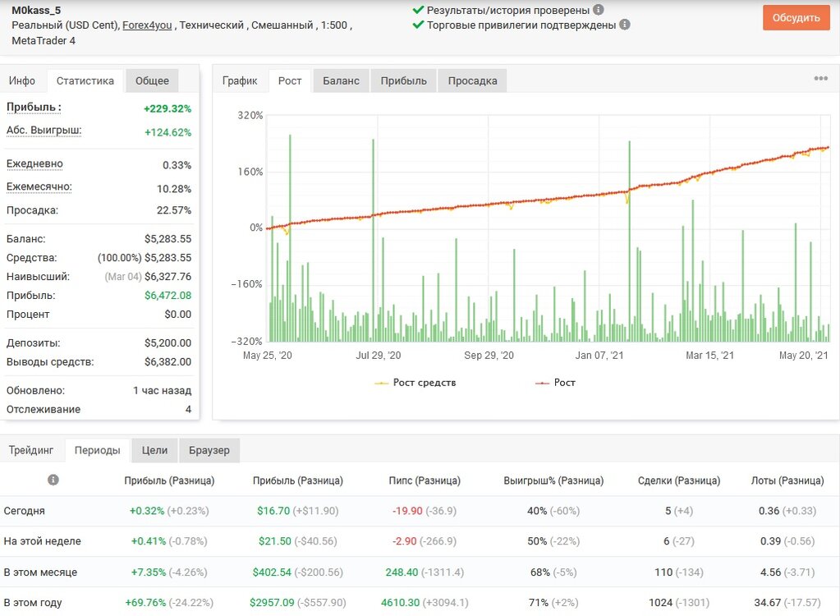Switch to the Трейдинг tab
Screen dimensions: 840x616
pos(31,450)
